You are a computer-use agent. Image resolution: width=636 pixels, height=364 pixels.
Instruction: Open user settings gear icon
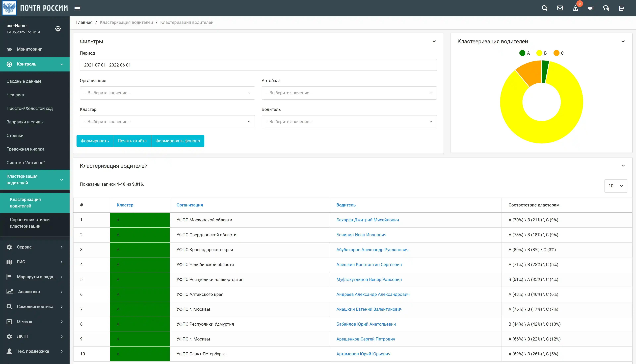coord(58,29)
